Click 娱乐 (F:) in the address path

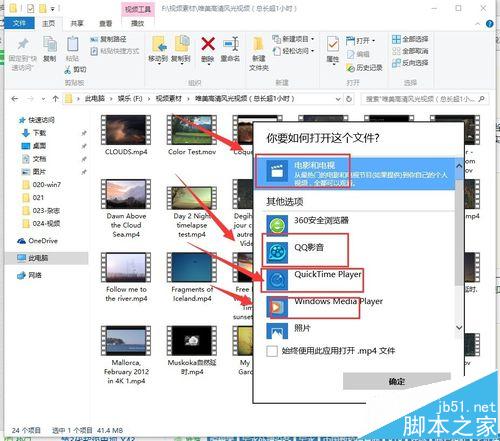pyautogui.click(x=130, y=99)
